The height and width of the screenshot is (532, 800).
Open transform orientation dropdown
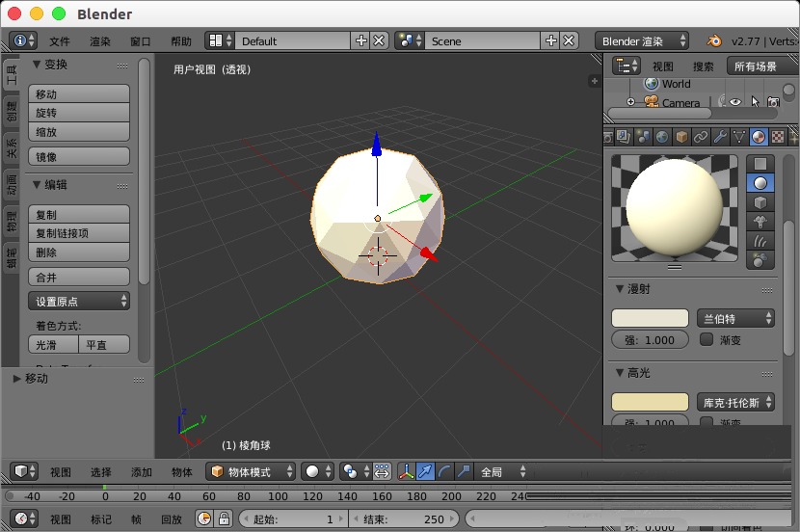pos(502,471)
